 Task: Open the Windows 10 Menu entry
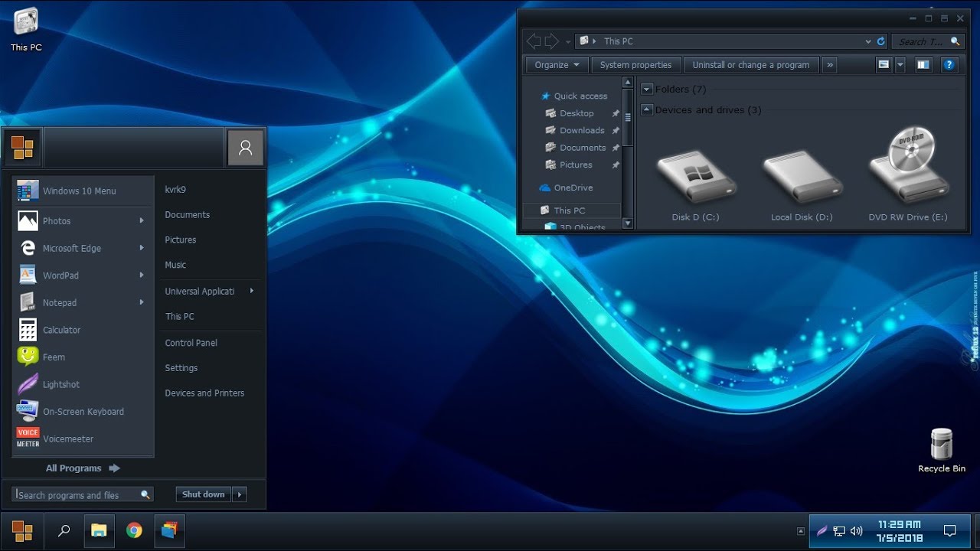point(83,191)
